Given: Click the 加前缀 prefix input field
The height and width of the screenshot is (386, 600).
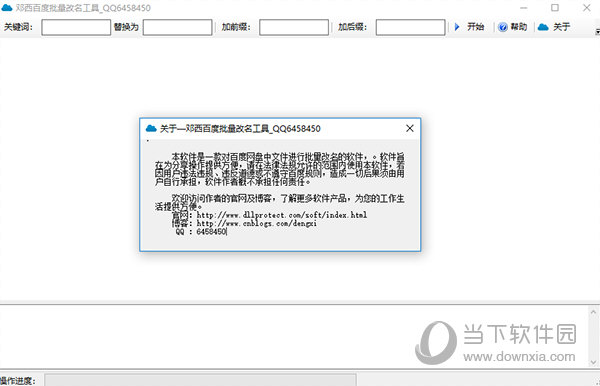Looking at the screenshot, I should click(x=294, y=28).
